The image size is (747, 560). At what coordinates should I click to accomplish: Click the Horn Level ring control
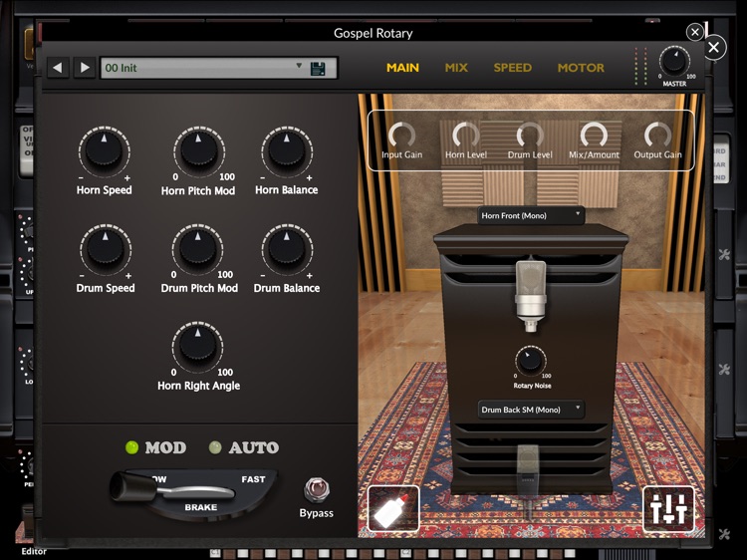click(x=465, y=135)
